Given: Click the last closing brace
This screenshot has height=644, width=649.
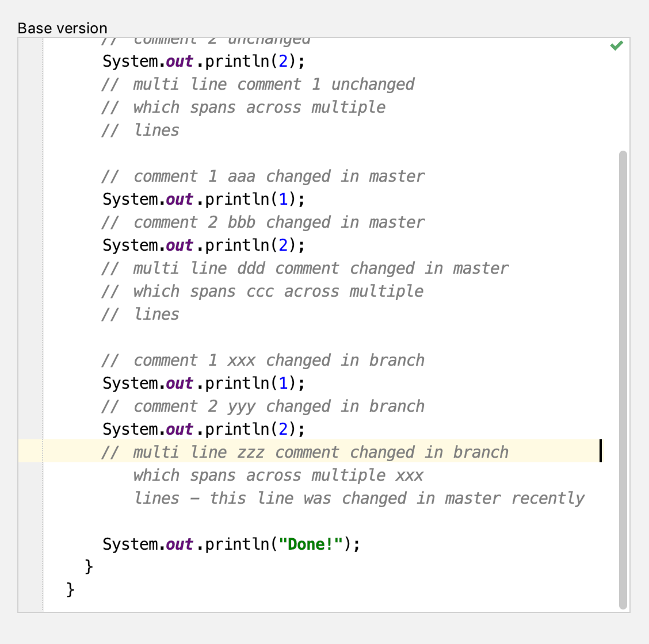Looking at the screenshot, I should tap(71, 589).
